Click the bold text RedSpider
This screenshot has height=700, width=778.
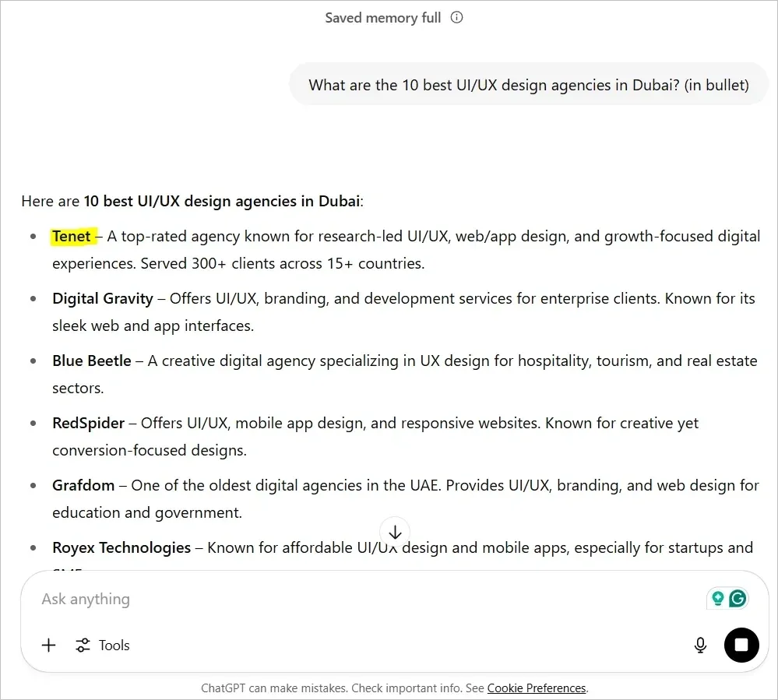pyautogui.click(x=88, y=423)
